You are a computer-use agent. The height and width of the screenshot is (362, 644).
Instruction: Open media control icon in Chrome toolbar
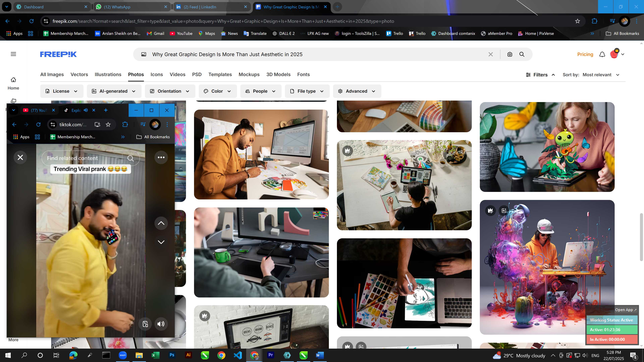coord(612,21)
